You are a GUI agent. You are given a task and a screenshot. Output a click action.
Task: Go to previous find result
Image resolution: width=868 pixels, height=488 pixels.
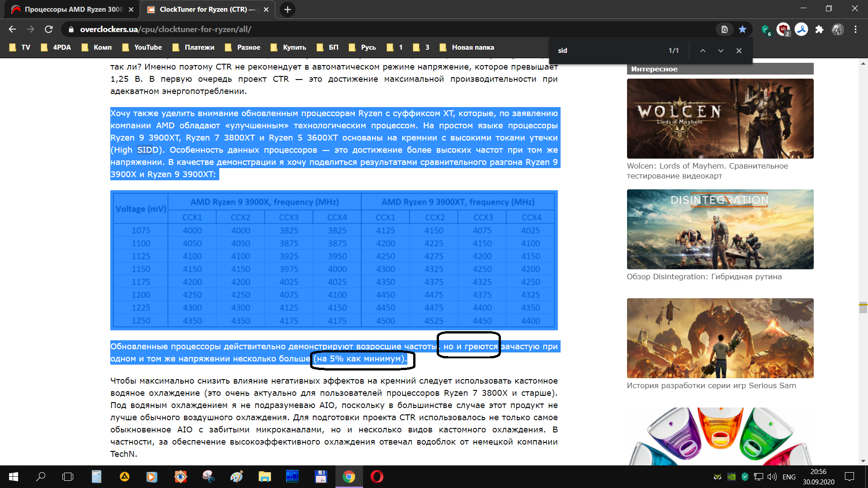[x=703, y=51]
